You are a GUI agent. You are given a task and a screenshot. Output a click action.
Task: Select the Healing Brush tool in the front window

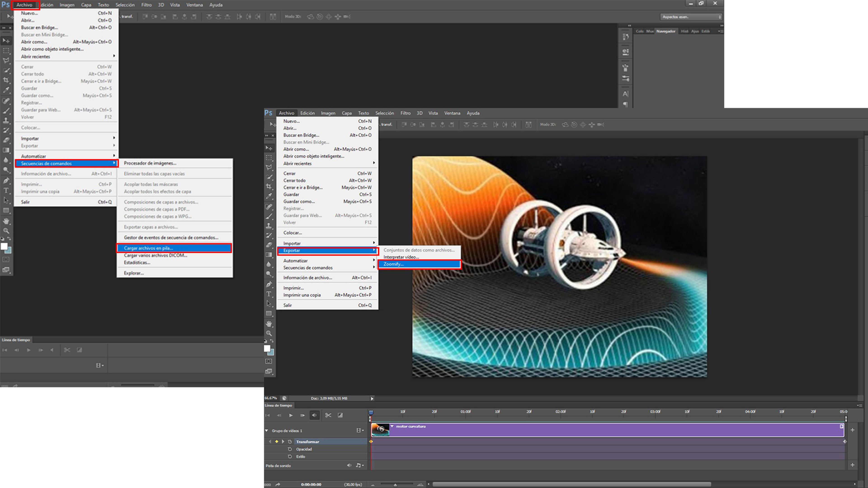click(269, 206)
